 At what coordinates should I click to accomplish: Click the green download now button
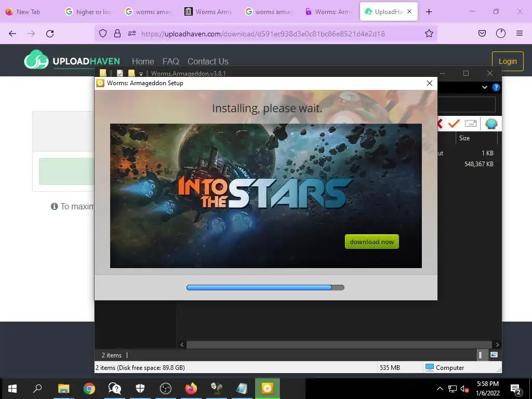(371, 242)
